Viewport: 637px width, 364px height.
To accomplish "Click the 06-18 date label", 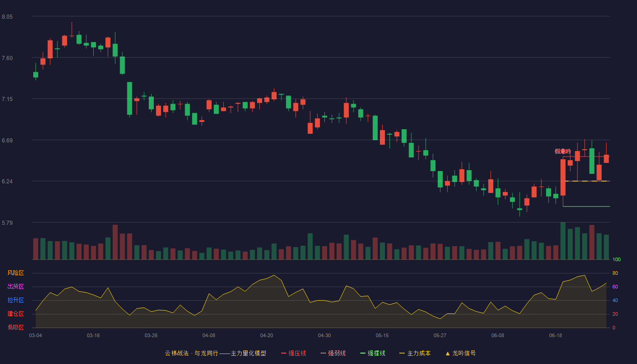I will tap(556, 335).
